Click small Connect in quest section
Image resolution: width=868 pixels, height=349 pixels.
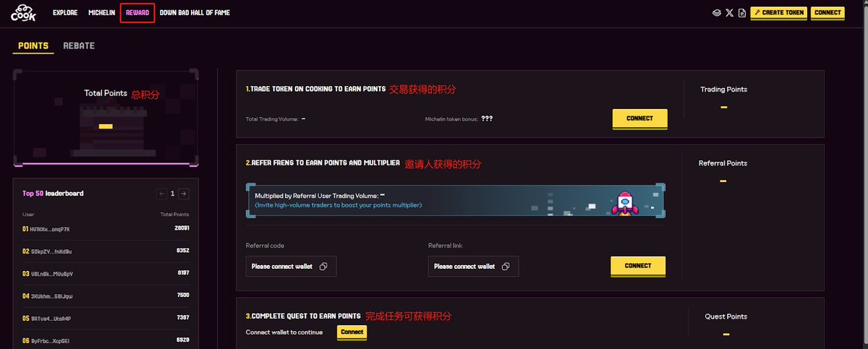click(x=352, y=332)
